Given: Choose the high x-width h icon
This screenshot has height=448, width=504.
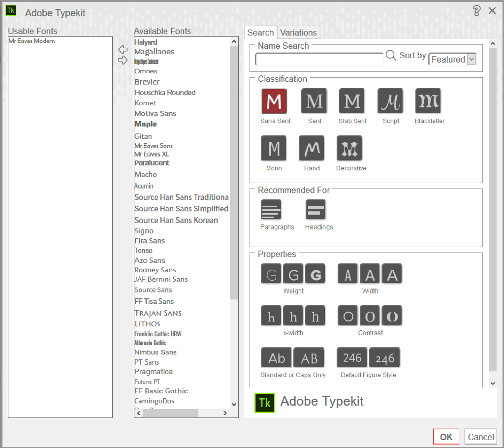Looking at the screenshot, I should [315, 316].
